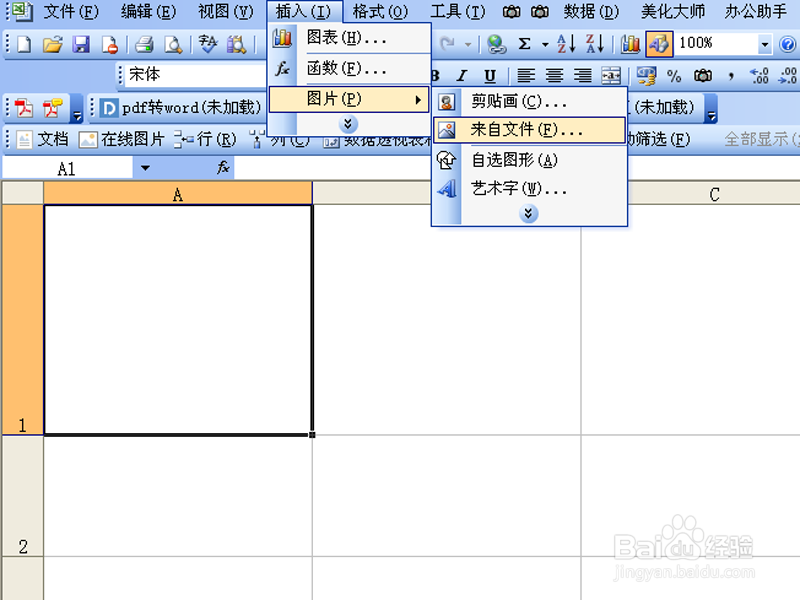The height and width of the screenshot is (600, 800).
Task: Open the 格式(O) menu
Action: 380,11
